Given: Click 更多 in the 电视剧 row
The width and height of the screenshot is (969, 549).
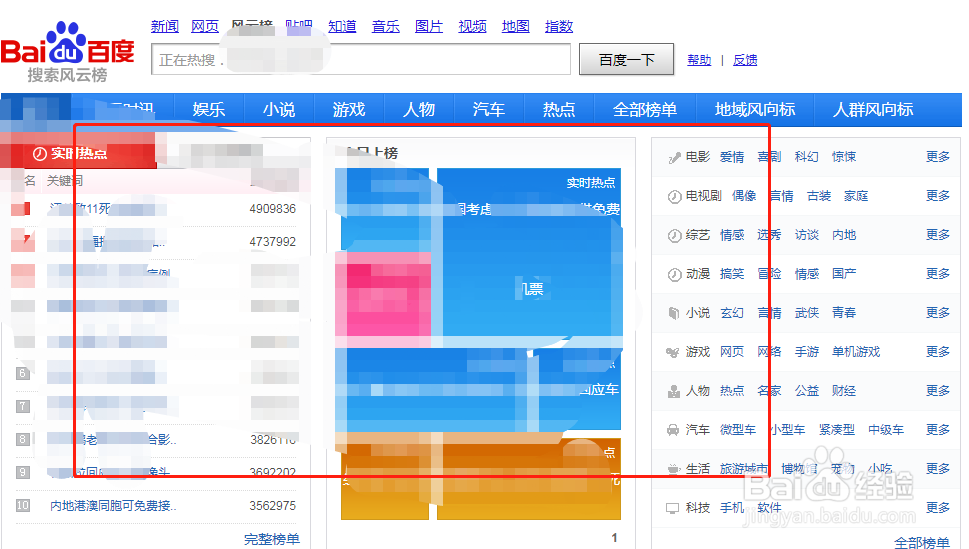Looking at the screenshot, I should (937, 196).
